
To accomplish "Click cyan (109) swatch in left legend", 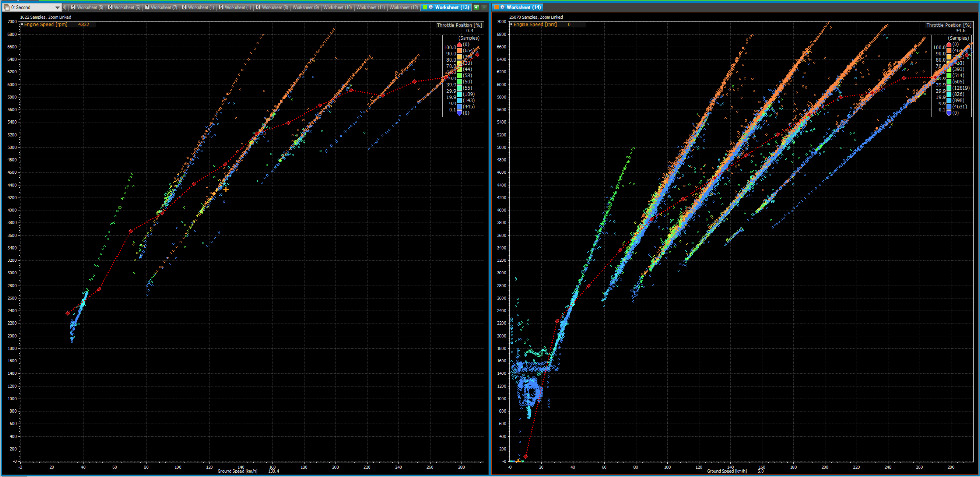I will click(459, 94).
